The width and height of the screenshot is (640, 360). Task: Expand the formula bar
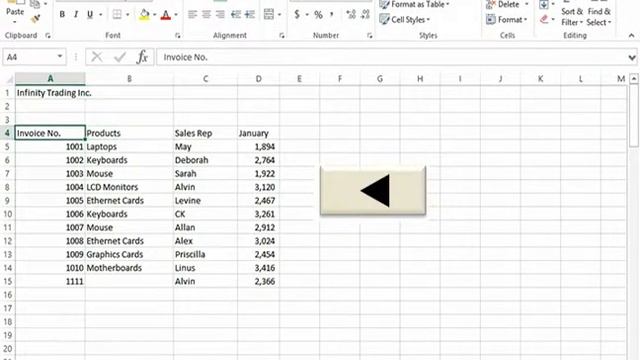632,58
